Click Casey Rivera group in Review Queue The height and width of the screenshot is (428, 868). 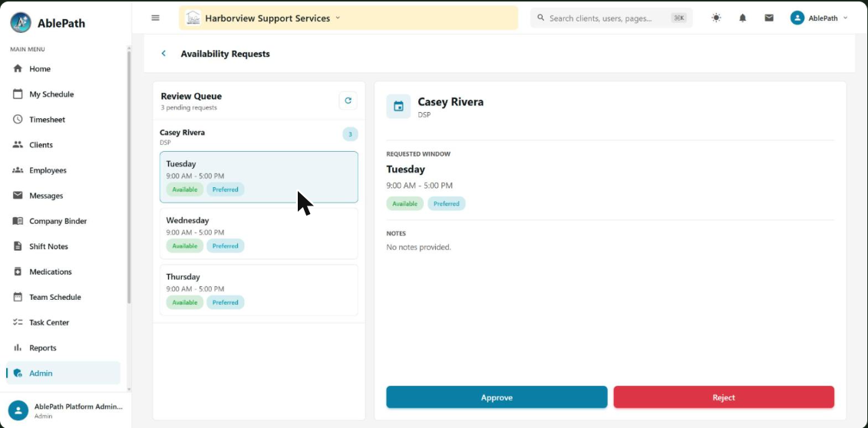(259, 136)
